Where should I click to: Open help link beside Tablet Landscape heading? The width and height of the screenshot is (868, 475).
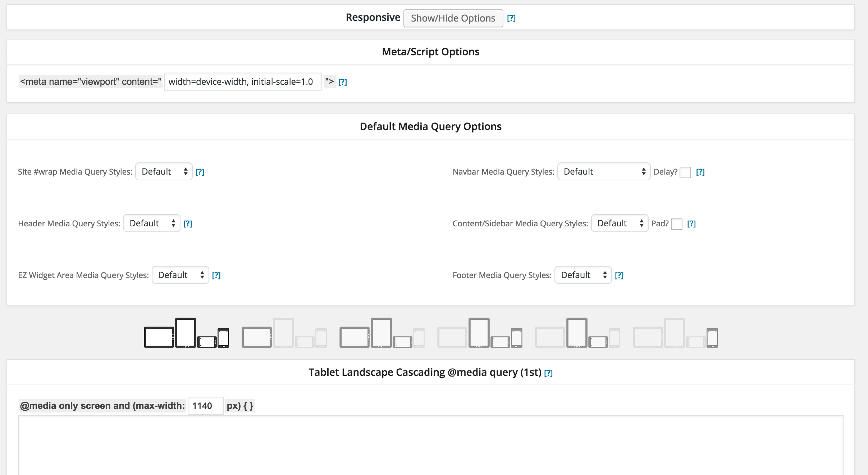point(548,373)
